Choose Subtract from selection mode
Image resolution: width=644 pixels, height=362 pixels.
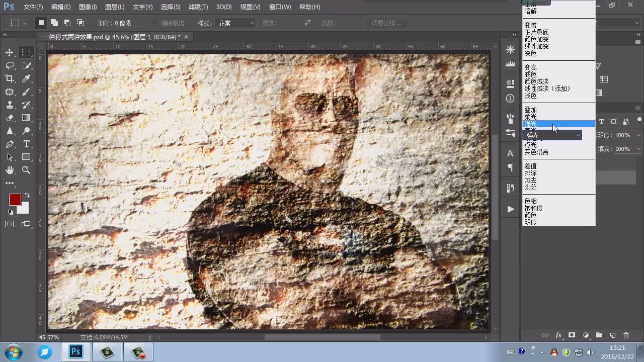click(67, 23)
